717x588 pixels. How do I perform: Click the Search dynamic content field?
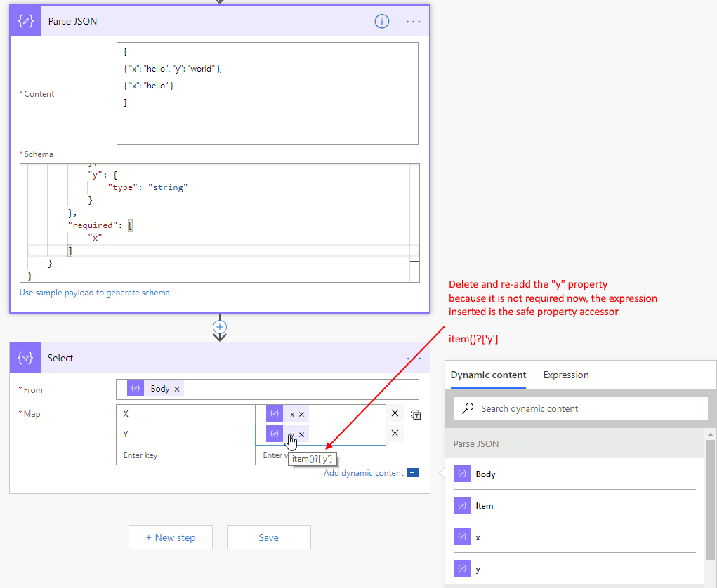click(x=580, y=408)
